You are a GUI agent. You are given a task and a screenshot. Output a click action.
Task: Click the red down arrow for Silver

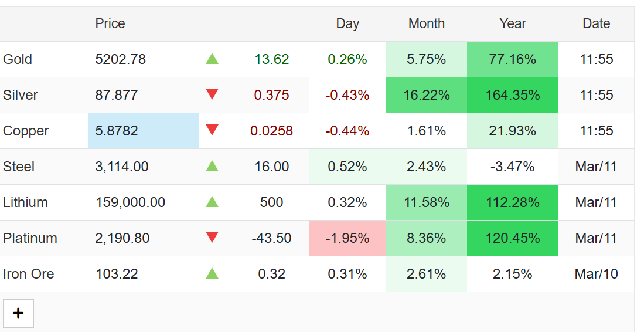[x=212, y=94]
